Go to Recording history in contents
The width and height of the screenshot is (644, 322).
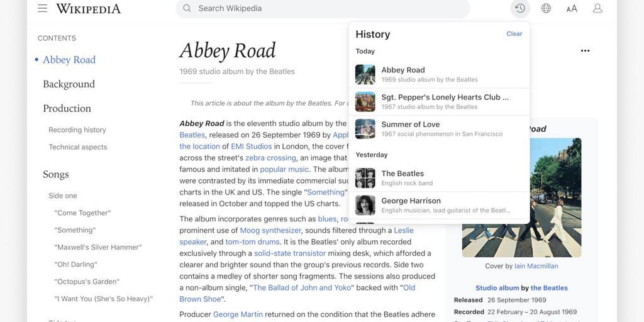(77, 130)
